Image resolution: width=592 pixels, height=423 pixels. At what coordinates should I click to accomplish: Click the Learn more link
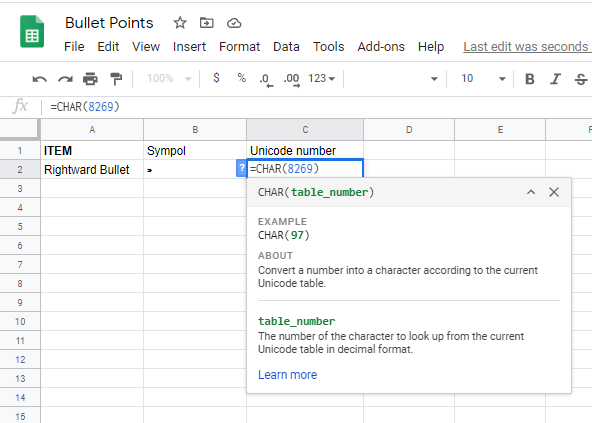coord(288,375)
